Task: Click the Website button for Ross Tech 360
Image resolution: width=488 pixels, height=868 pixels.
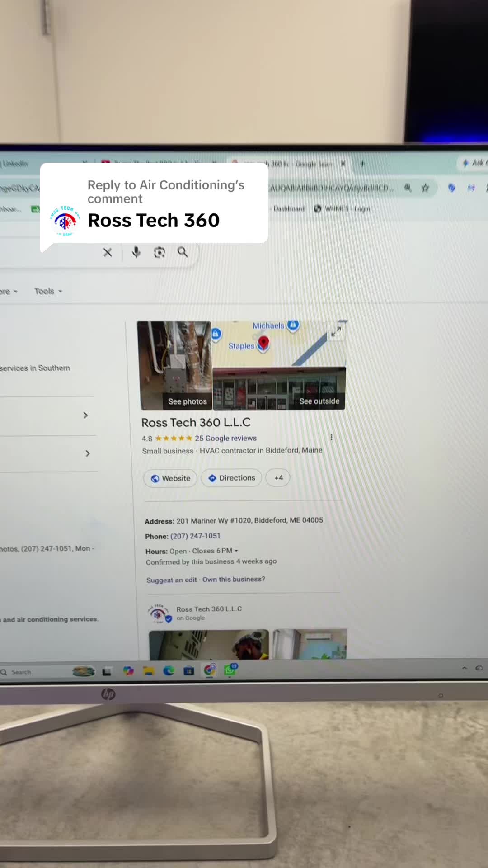Action: 170,478
